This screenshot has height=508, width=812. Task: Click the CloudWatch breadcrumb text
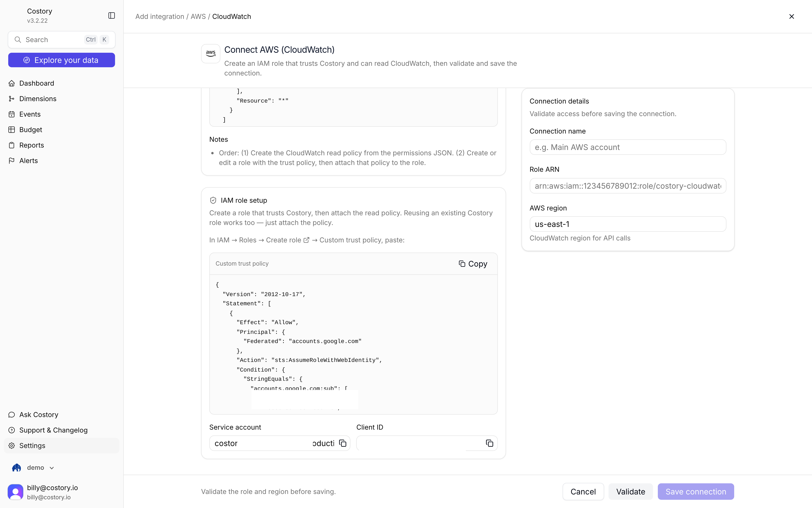(232, 16)
